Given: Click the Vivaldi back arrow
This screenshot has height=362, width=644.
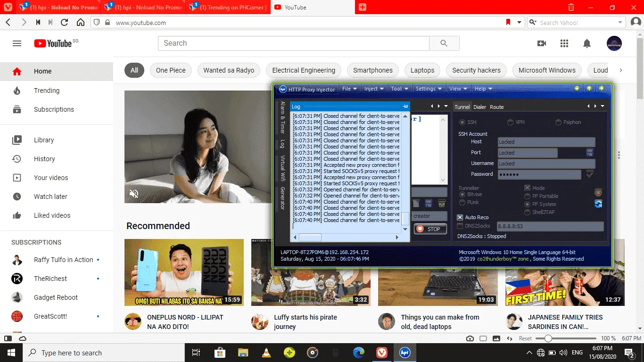Looking at the screenshot, I should click(8, 22).
